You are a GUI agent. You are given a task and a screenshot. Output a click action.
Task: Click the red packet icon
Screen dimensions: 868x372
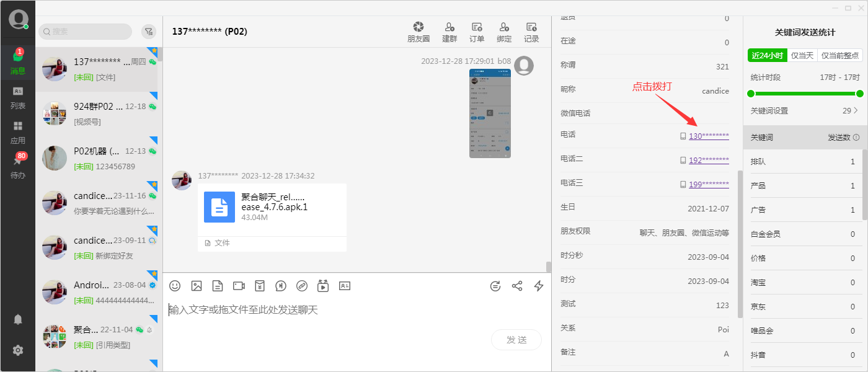point(260,286)
